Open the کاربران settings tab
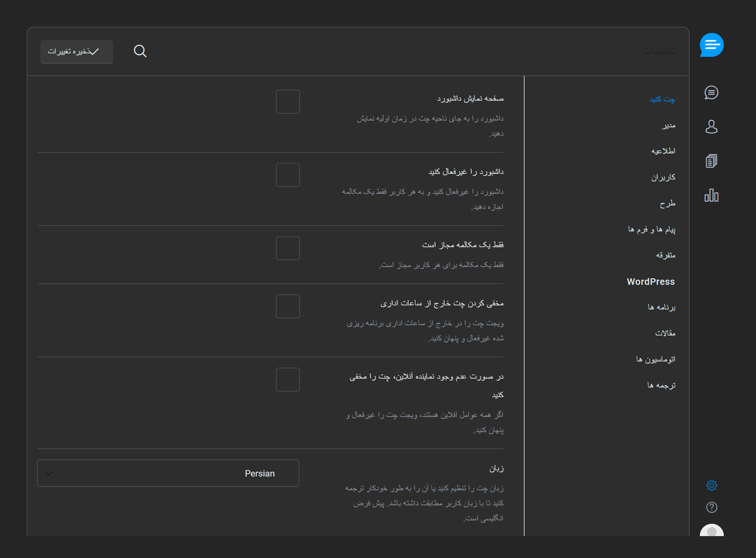The image size is (756, 558). coord(663,177)
